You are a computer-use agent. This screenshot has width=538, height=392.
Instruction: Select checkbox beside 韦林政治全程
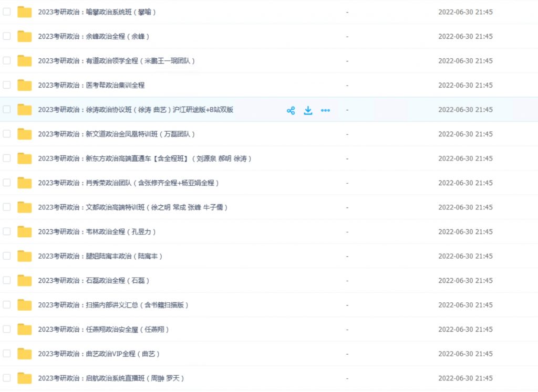tap(6, 231)
